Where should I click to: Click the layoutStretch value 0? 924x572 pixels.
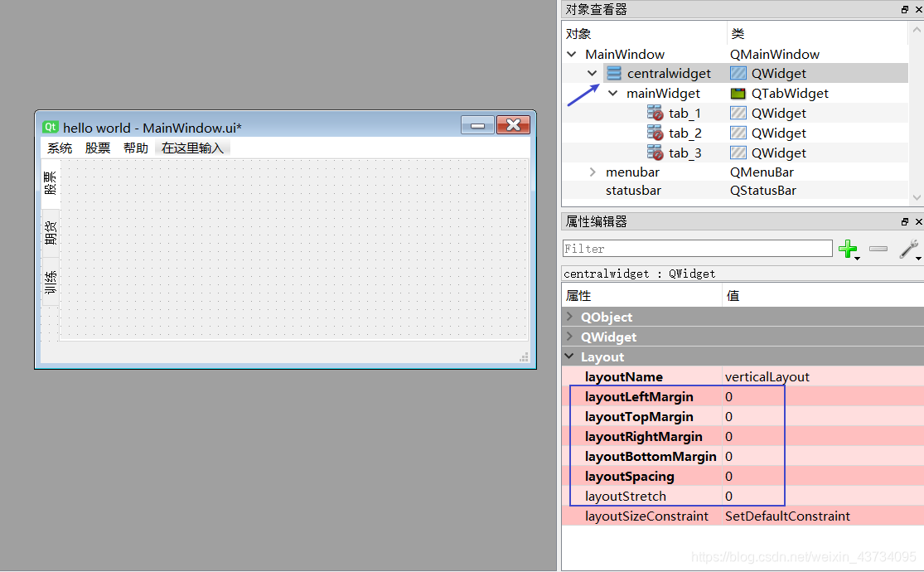tap(729, 497)
